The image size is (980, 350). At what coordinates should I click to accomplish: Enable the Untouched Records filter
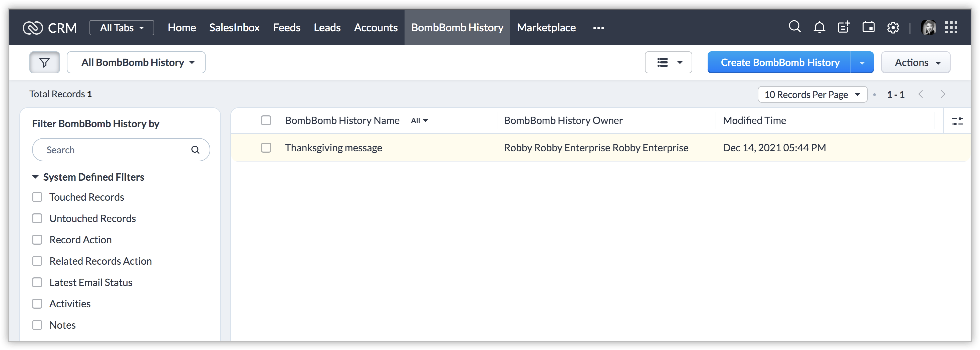coord(37,219)
